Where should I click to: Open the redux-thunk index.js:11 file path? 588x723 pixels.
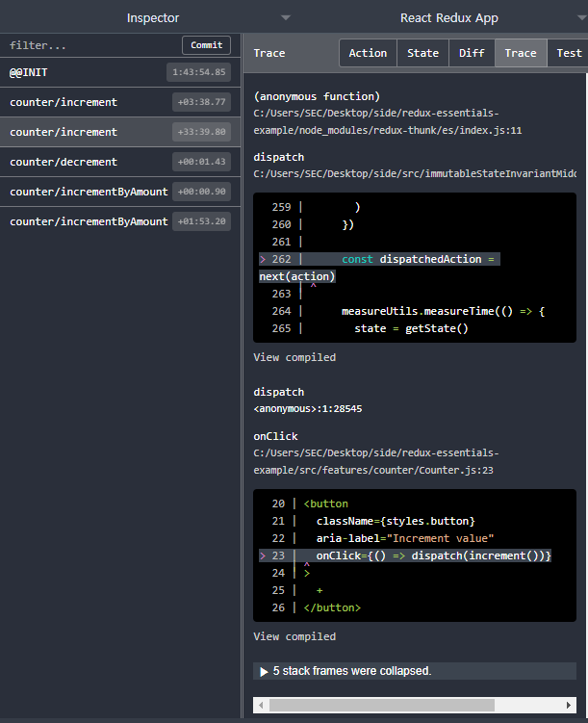387,121
